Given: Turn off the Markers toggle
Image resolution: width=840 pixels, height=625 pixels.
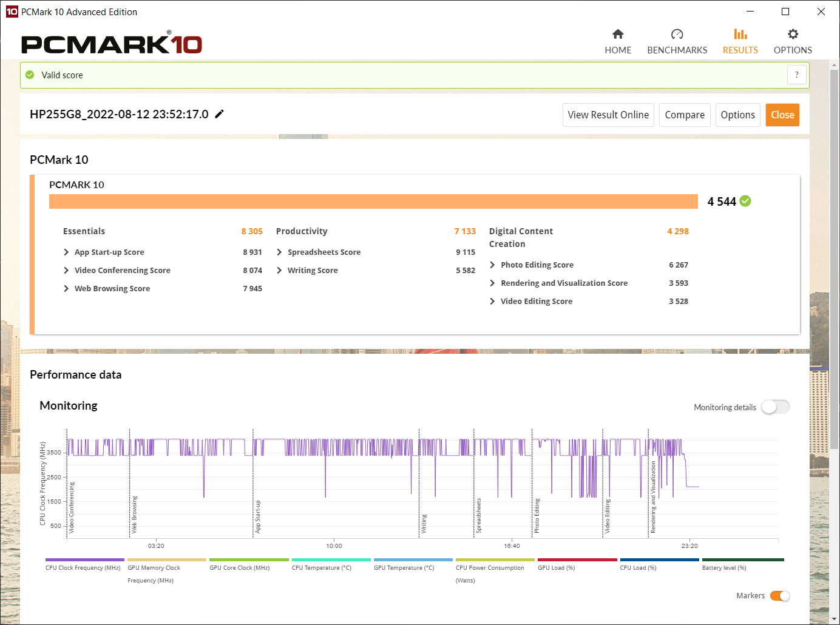Looking at the screenshot, I should (x=780, y=596).
